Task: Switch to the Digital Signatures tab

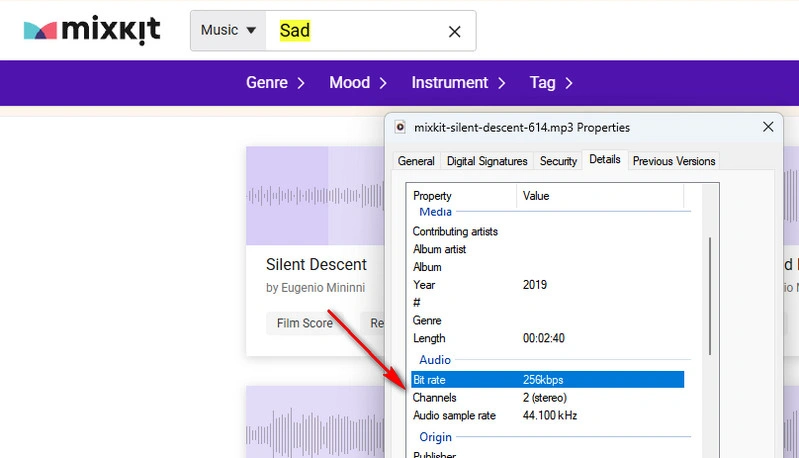Action: (x=487, y=161)
